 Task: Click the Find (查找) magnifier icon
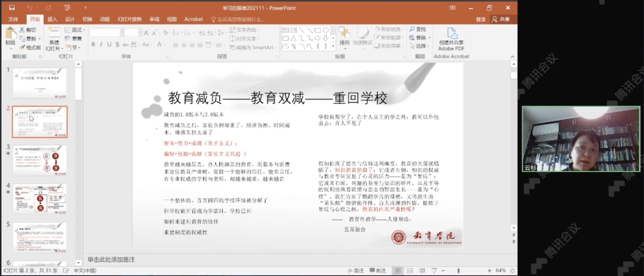(412, 29)
